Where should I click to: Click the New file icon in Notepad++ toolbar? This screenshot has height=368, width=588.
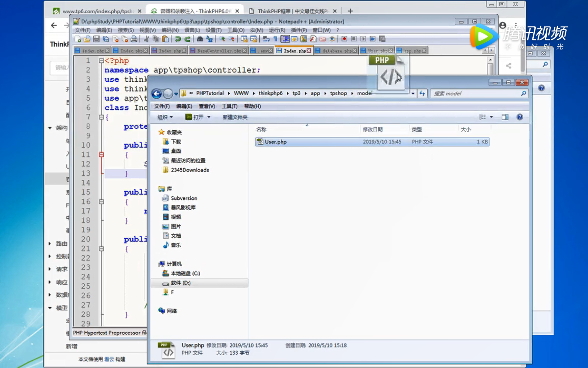(x=78, y=39)
